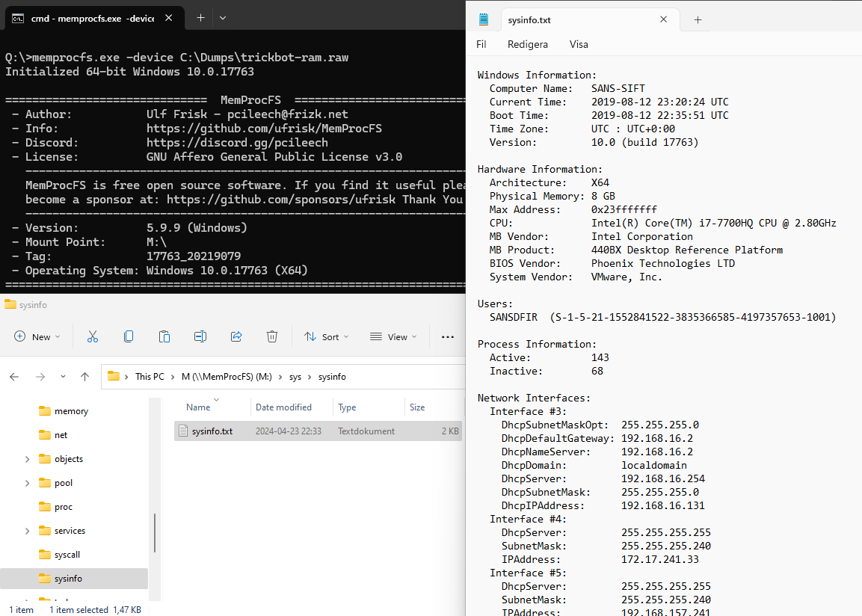Screen dimensions: 862x616
Task: Click the Computer Name value SANS-SIFT in Notepad
Action: click(x=618, y=88)
